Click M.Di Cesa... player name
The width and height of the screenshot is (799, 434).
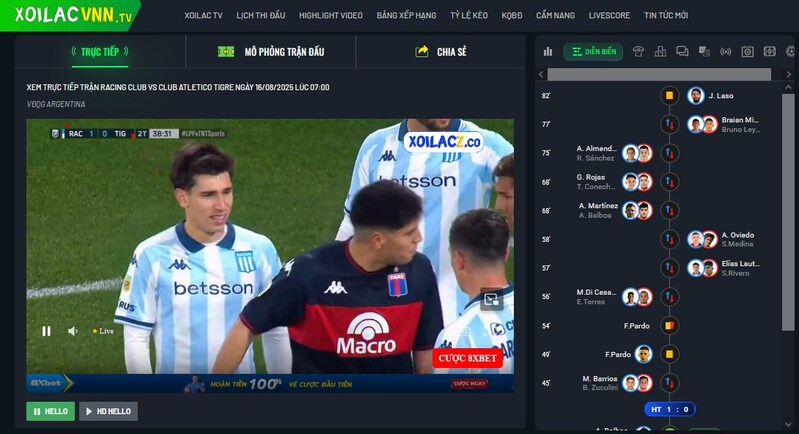pyautogui.click(x=596, y=292)
